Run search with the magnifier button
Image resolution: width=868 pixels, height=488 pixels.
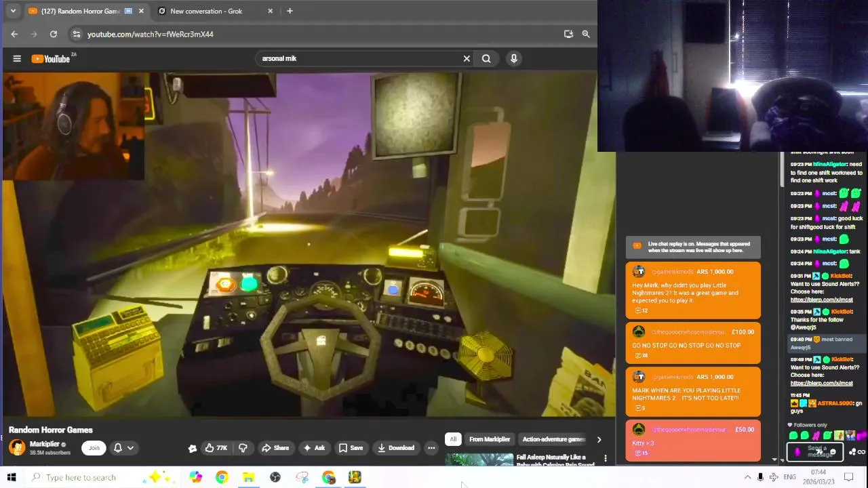click(x=486, y=58)
